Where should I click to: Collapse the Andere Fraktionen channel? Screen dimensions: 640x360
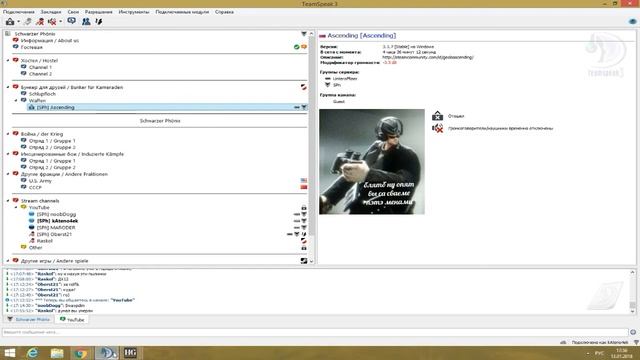(8, 174)
